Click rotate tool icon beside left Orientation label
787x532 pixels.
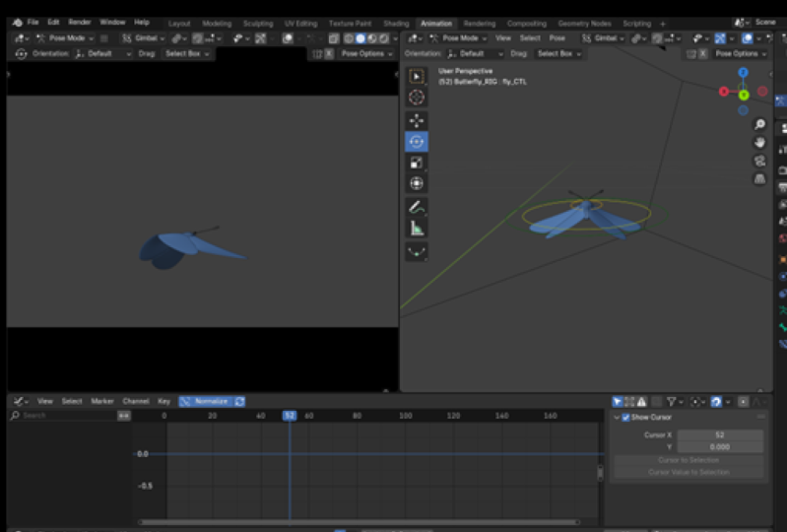click(x=21, y=54)
